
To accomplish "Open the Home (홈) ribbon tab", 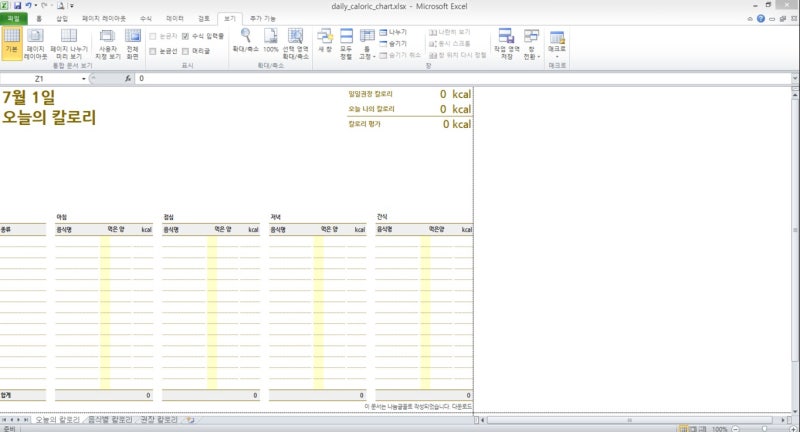I will pos(39,18).
